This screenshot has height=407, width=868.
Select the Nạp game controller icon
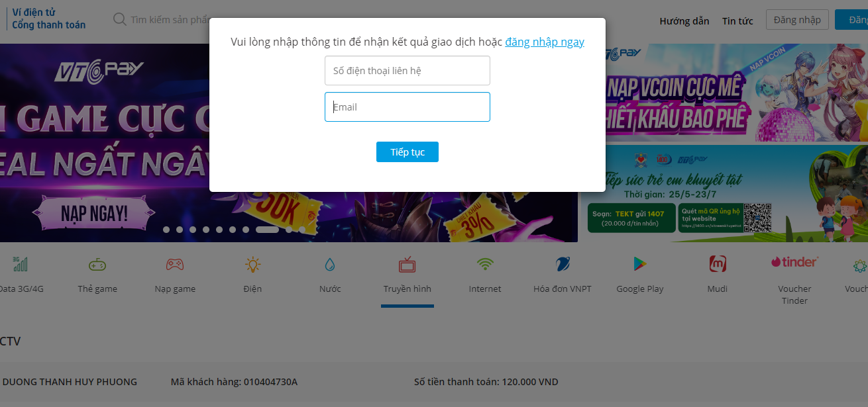click(x=175, y=265)
